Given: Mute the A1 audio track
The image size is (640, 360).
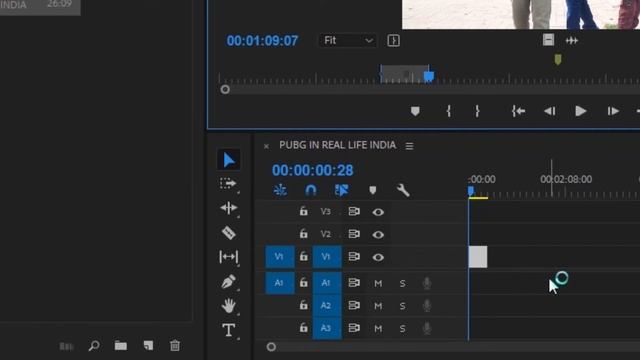Looking at the screenshot, I should [x=378, y=283].
